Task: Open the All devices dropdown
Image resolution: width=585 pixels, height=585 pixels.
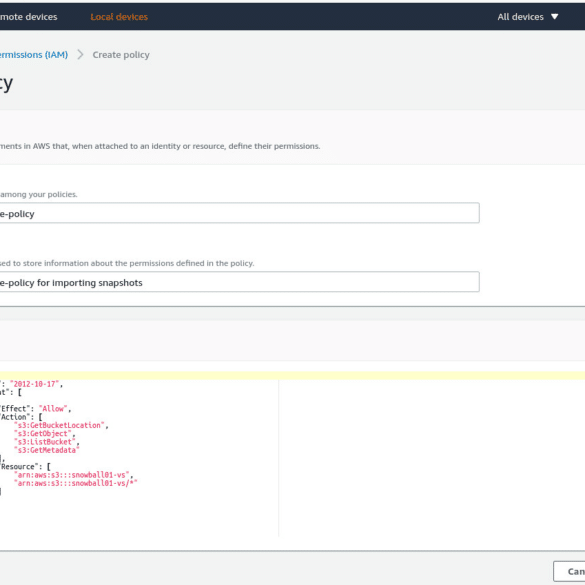Action: click(x=528, y=17)
